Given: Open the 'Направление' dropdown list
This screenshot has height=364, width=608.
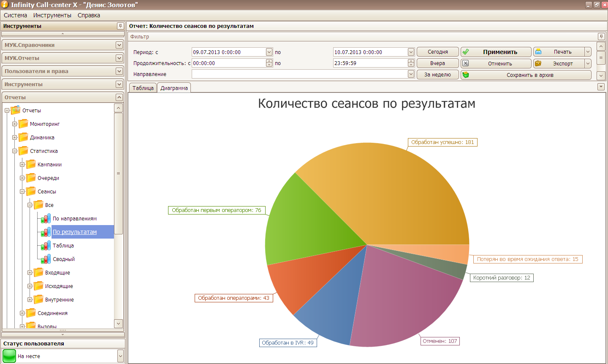Looking at the screenshot, I should (x=411, y=74).
